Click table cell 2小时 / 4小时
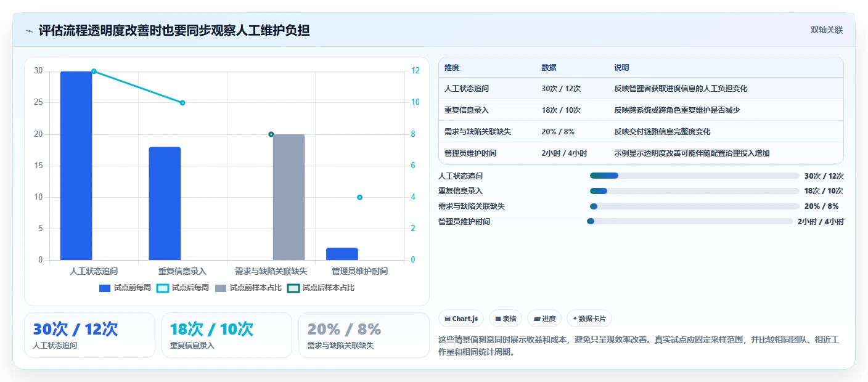Image resolution: width=868 pixels, height=382 pixels. 564,153
